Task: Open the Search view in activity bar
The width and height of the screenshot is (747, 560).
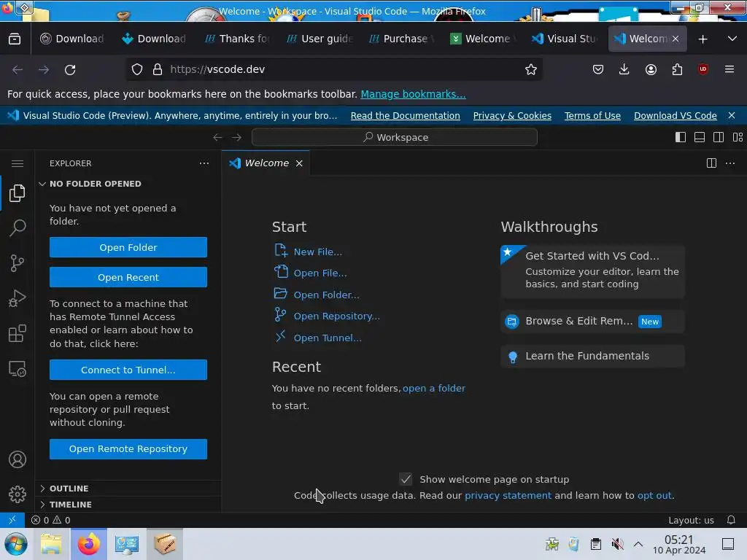Action: [x=18, y=227]
